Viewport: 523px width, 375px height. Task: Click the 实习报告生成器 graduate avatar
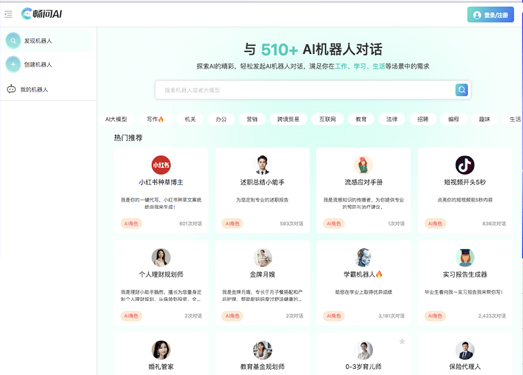[x=465, y=258]
